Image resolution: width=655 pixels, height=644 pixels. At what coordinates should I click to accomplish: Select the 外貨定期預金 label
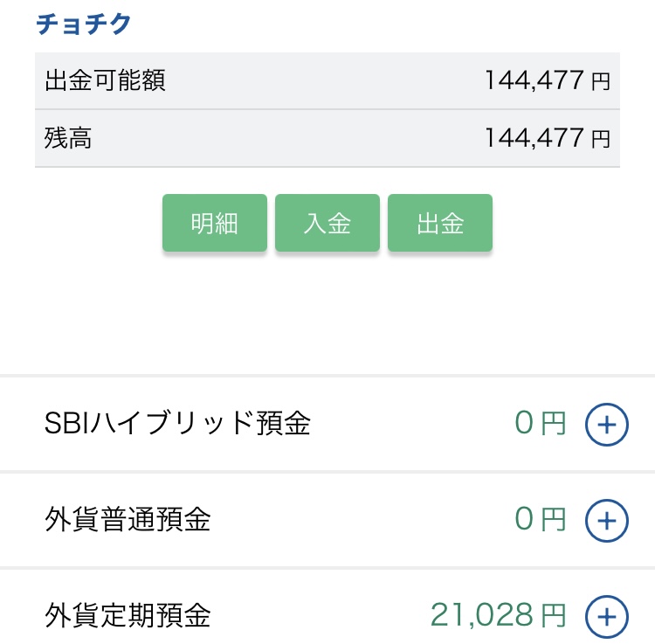click(x=128, y=616)
